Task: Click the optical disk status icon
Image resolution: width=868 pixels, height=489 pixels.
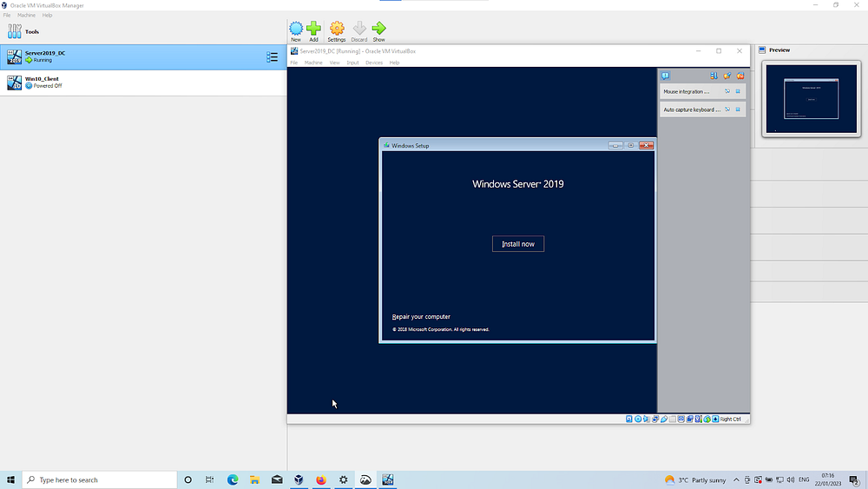Action: point(638,420)
